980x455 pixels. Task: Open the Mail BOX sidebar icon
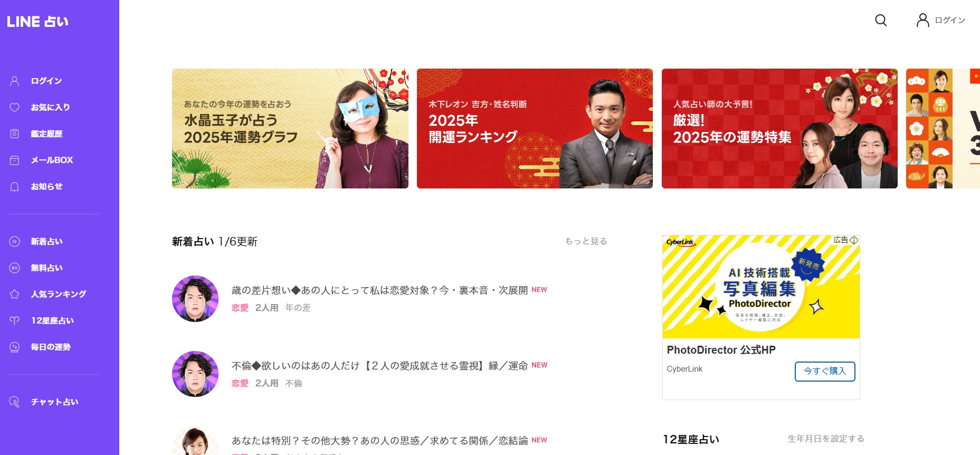click(x=15, y=160)
